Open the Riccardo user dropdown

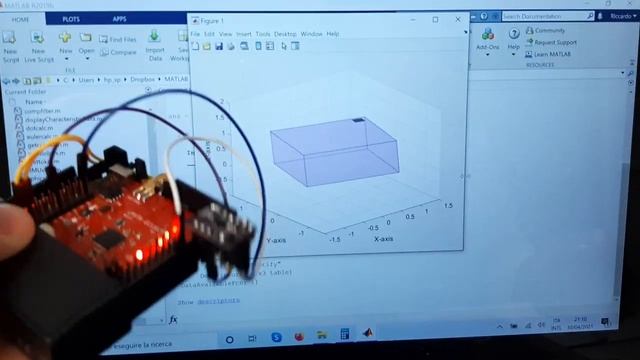[x=623, y=16]
